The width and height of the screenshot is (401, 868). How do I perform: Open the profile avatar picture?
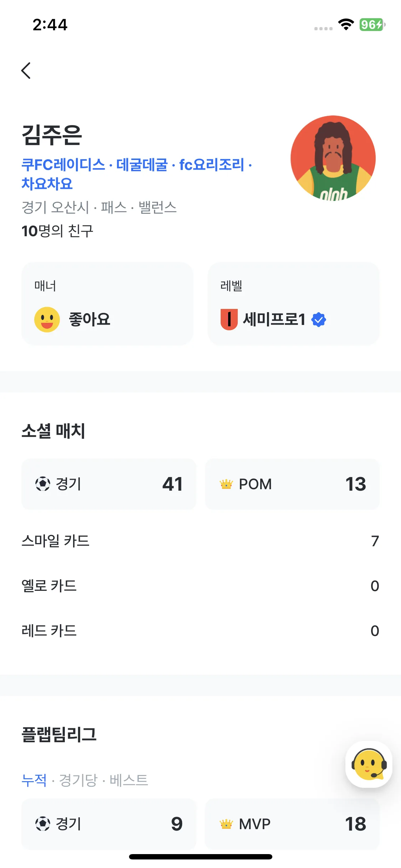tap(333, 158)
